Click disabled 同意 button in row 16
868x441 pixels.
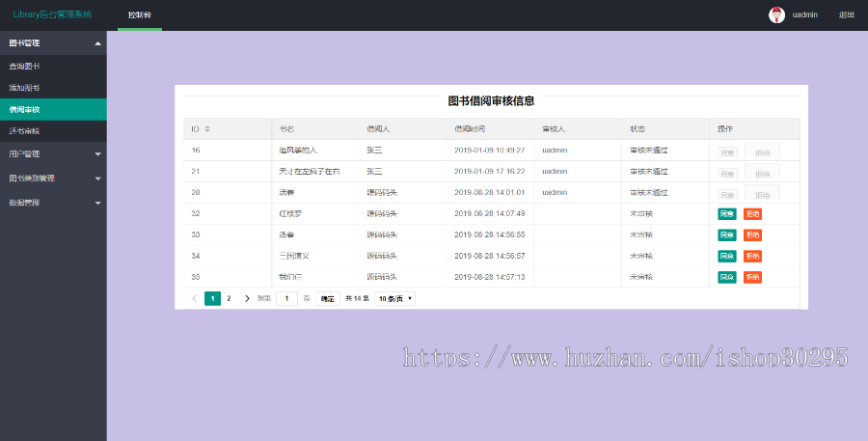(727, 152)
